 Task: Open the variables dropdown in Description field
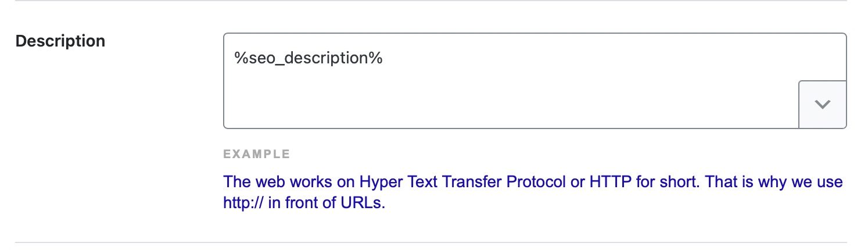pos(823,105)
